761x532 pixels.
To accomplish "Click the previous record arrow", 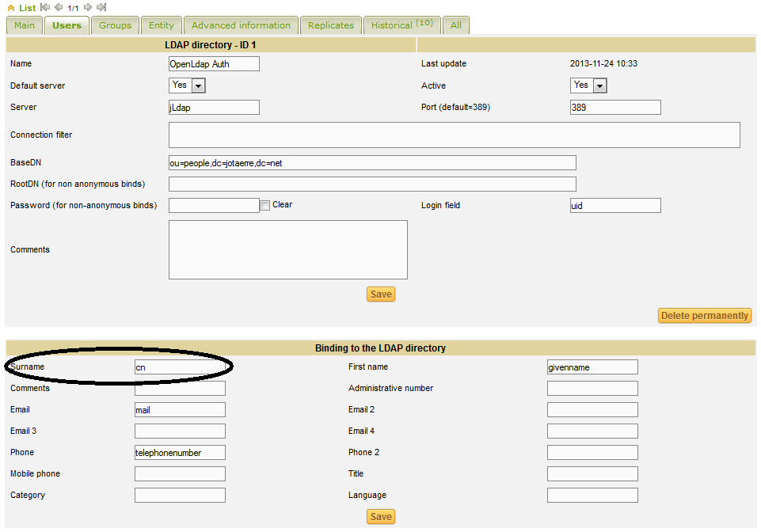I will (58, 7).
